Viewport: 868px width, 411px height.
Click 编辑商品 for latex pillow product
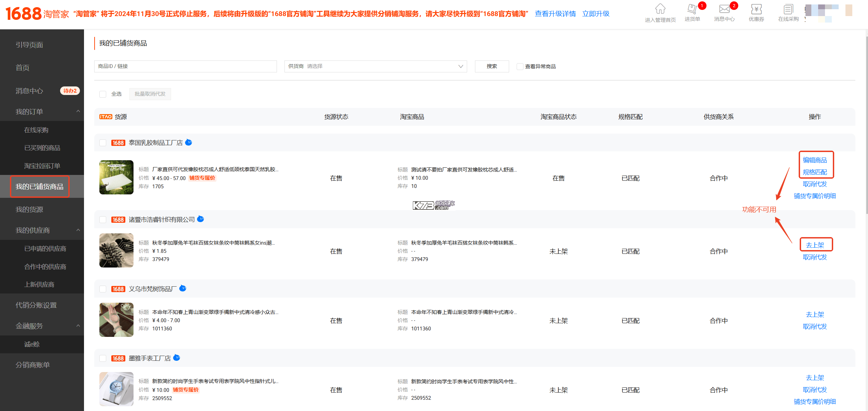[x=815, y=160]
